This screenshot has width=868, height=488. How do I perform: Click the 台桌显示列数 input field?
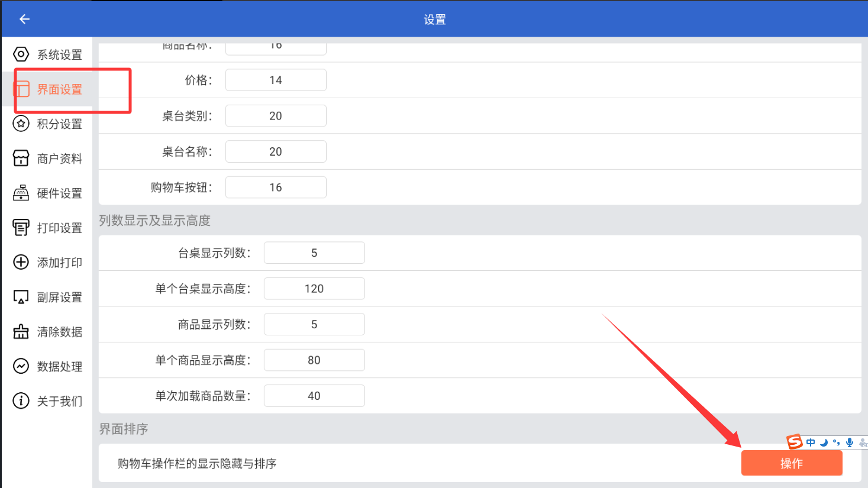point(314,253)
